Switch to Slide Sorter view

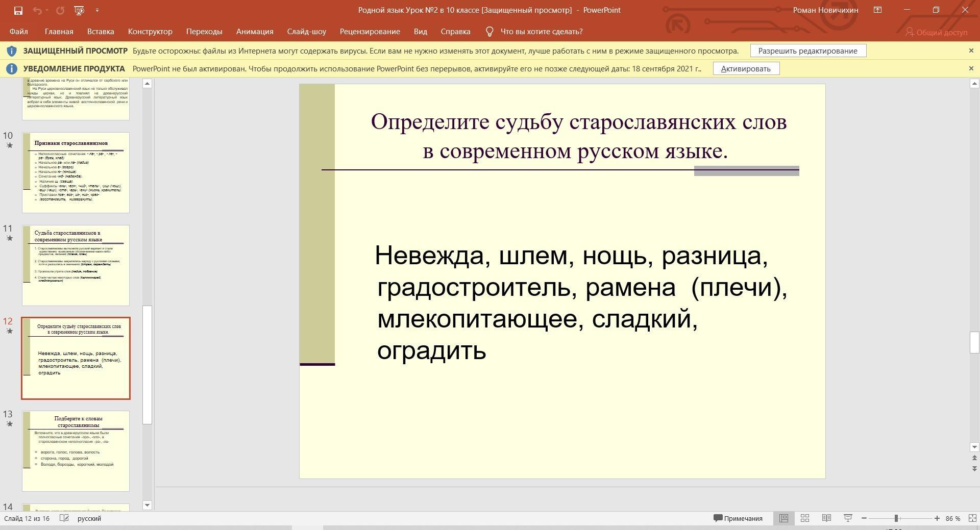click(805, 518)
